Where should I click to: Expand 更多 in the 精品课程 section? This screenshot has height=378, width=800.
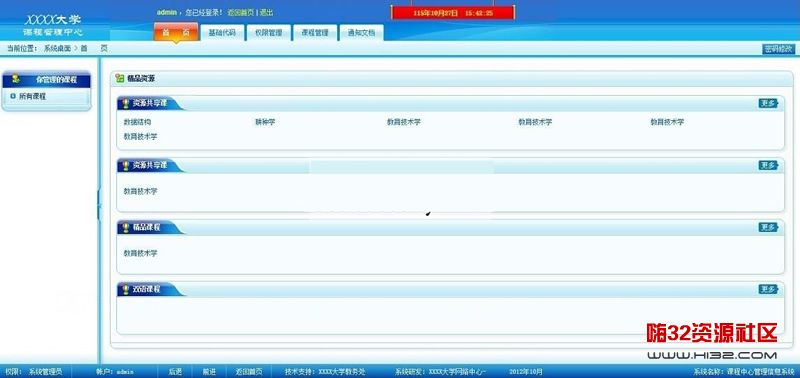768,227
